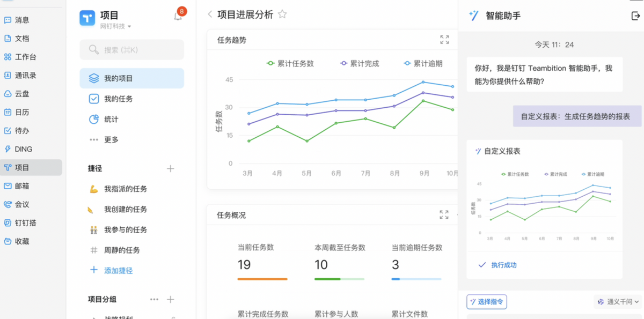Image resolution: width=644 pixels, height=319 pixels.
Task: Expand the 任务概况 panel to fullscreen
Action: point(444,215)
